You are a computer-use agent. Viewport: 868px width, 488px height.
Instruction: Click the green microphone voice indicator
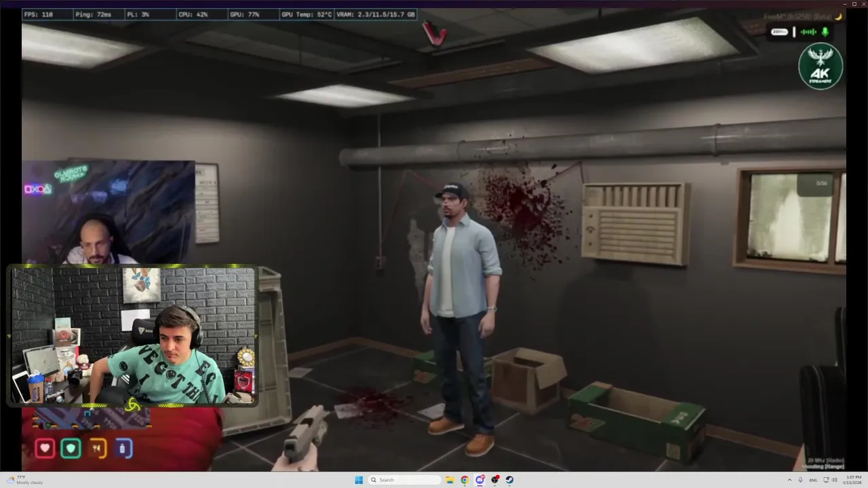pyautogui.click(x=825, y=32)
